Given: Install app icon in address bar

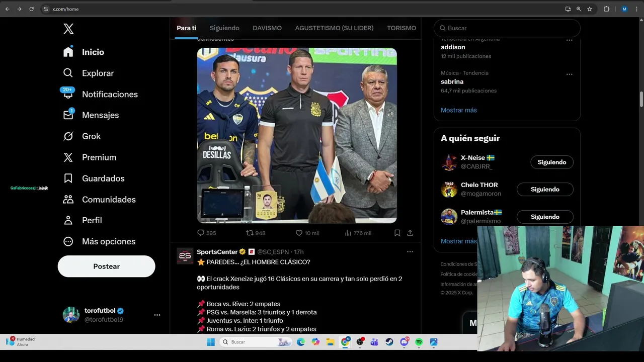Looking at the screenshot, I should [x=568, y=9].
